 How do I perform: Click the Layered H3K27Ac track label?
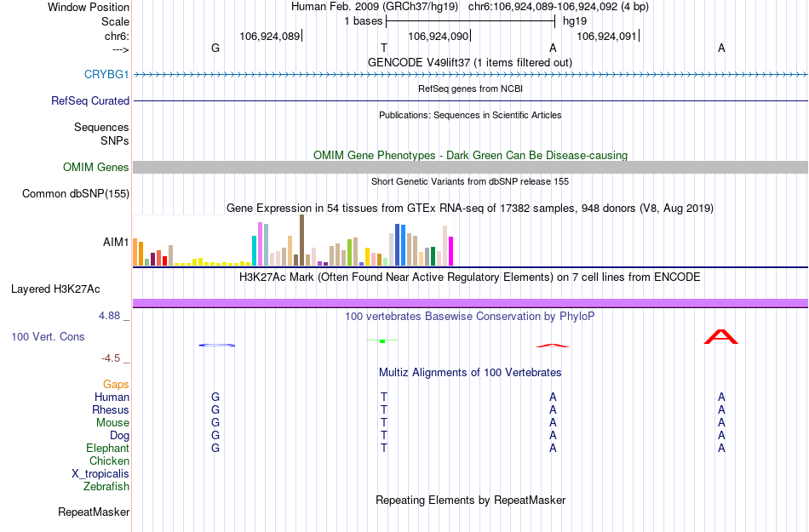55,289
